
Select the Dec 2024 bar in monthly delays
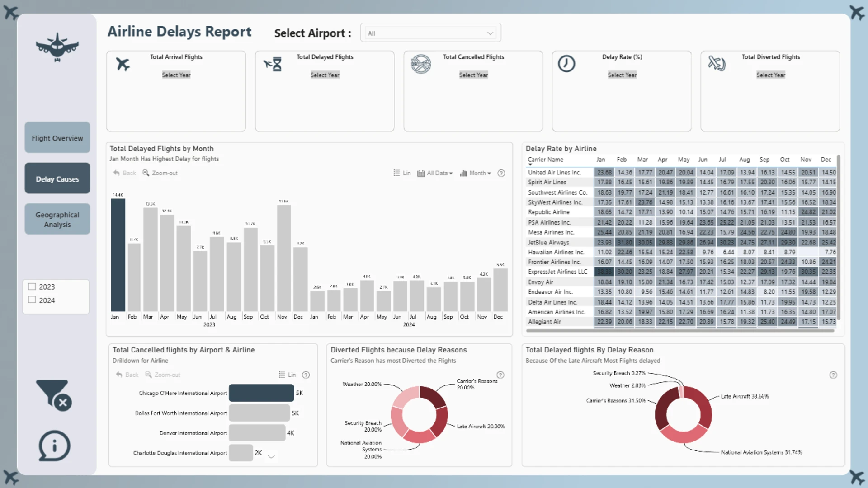click(500, 290)
